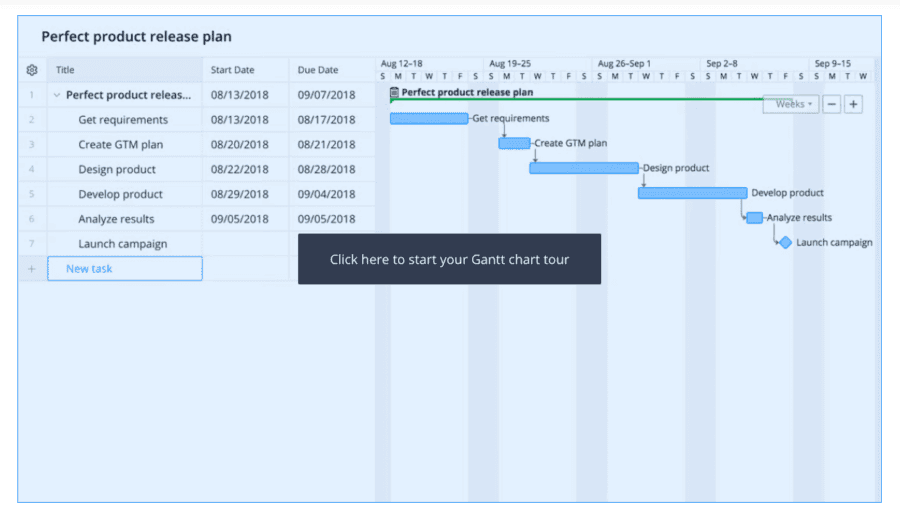The height and width of the screenshot is (510, 900).
Task: Click row number 1
Action: pos(32,95)
